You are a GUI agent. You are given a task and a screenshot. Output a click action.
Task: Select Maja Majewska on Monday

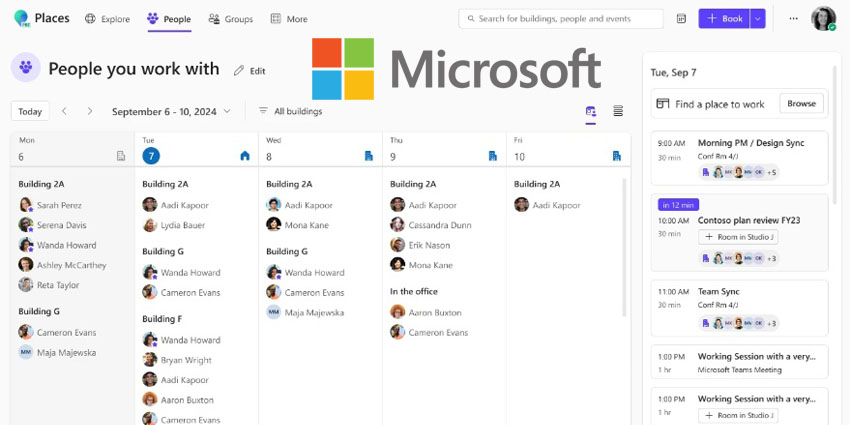pos(57,352)
